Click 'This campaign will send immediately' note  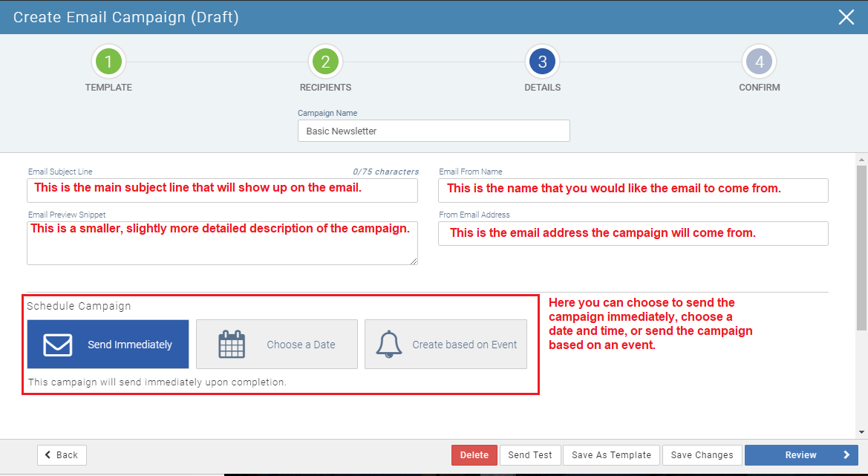pyautogui.click(x=157, y=382)
